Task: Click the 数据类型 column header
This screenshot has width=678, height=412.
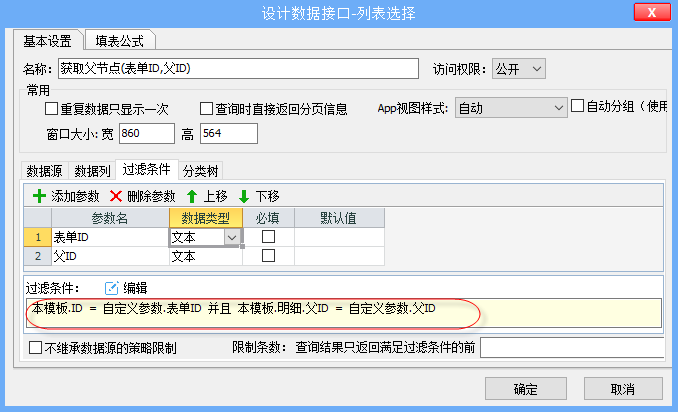Action: point(206,218)
